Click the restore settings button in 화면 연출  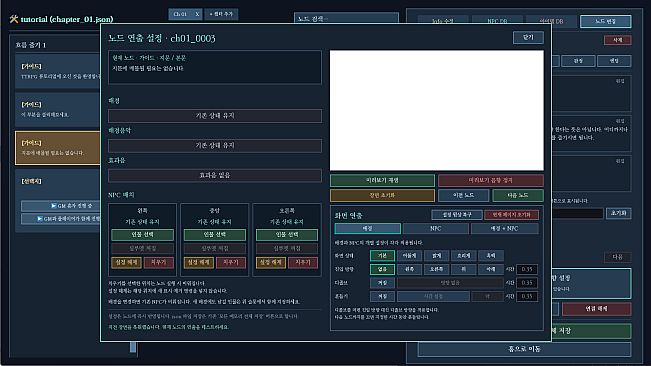457,215
